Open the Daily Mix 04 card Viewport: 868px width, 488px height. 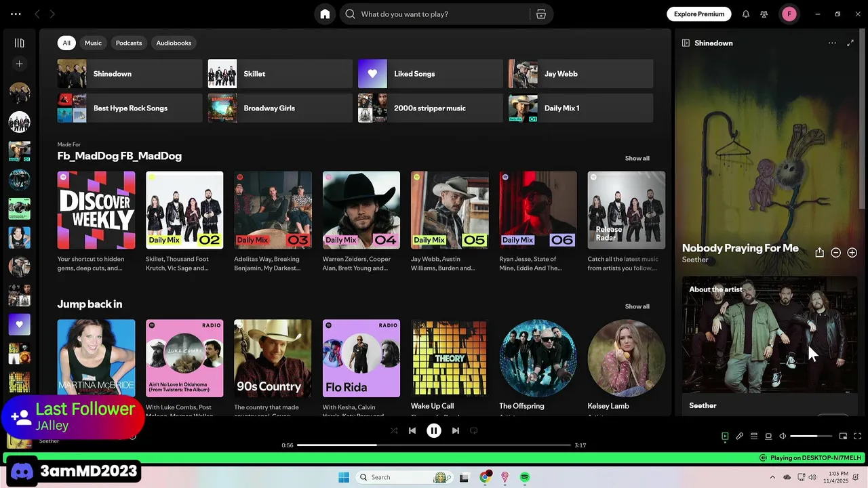point(361,221)
